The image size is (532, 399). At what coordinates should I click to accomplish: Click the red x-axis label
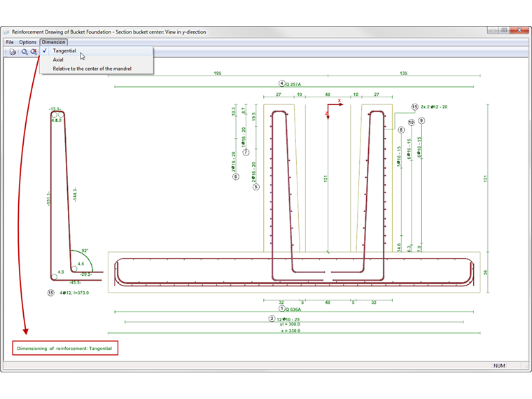point(339,101)
